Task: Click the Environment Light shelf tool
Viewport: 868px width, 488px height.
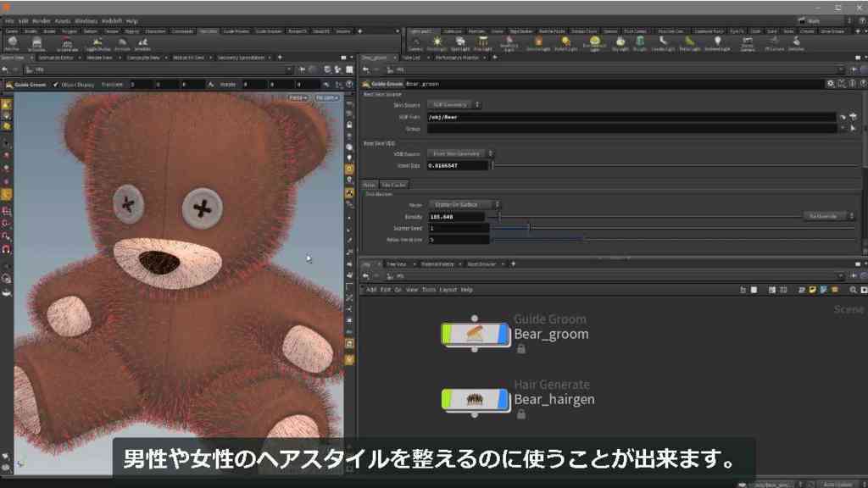Action: click(594, 43)
